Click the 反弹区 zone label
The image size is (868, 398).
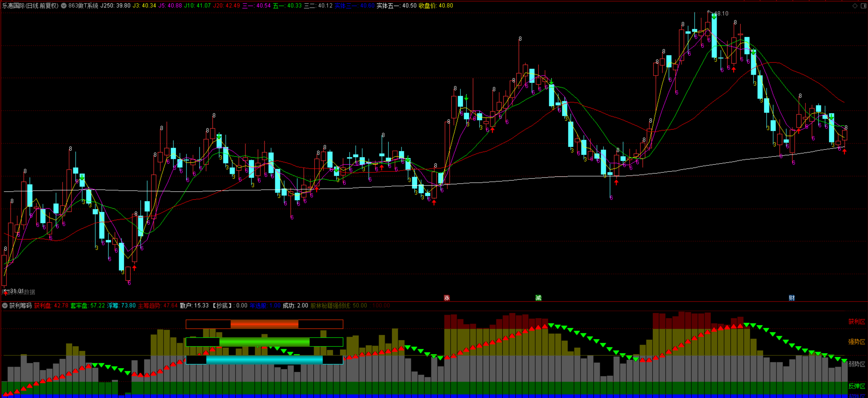[x=856, y=386]
